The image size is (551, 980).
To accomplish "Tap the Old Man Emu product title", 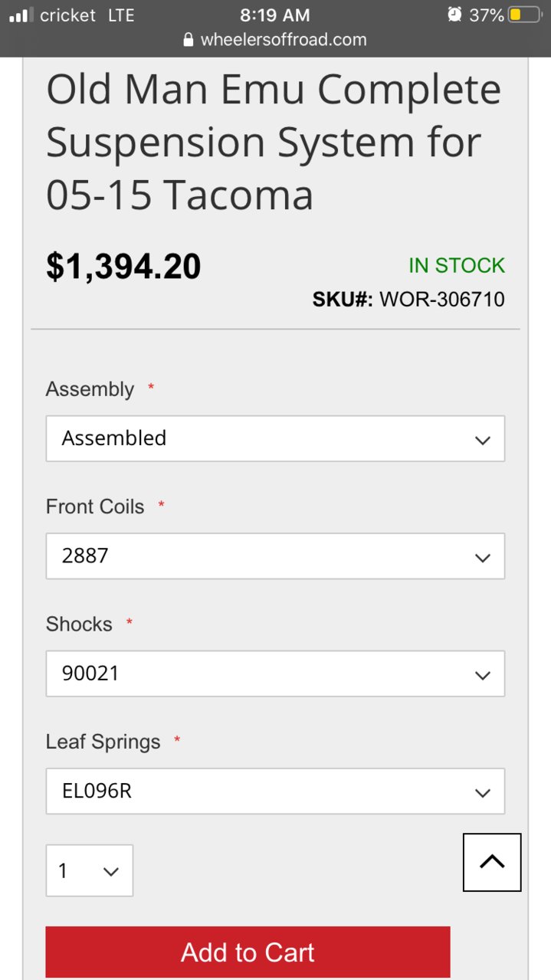I will click(274, 143).
